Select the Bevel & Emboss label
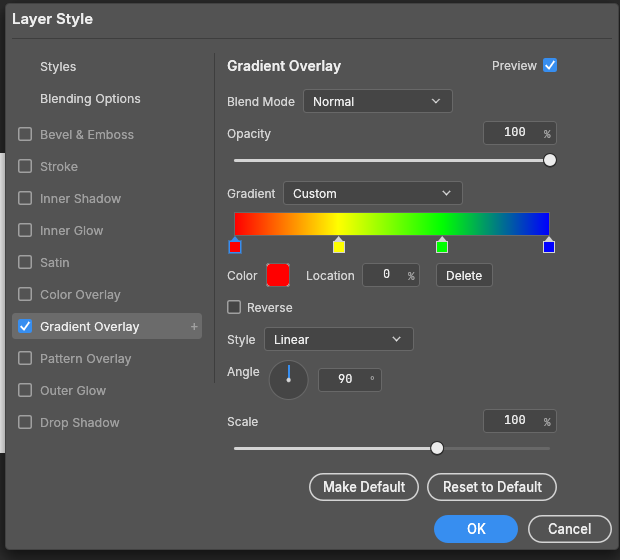Image resolution: width=620 pixels, height=560 pixels. point(87,134)
